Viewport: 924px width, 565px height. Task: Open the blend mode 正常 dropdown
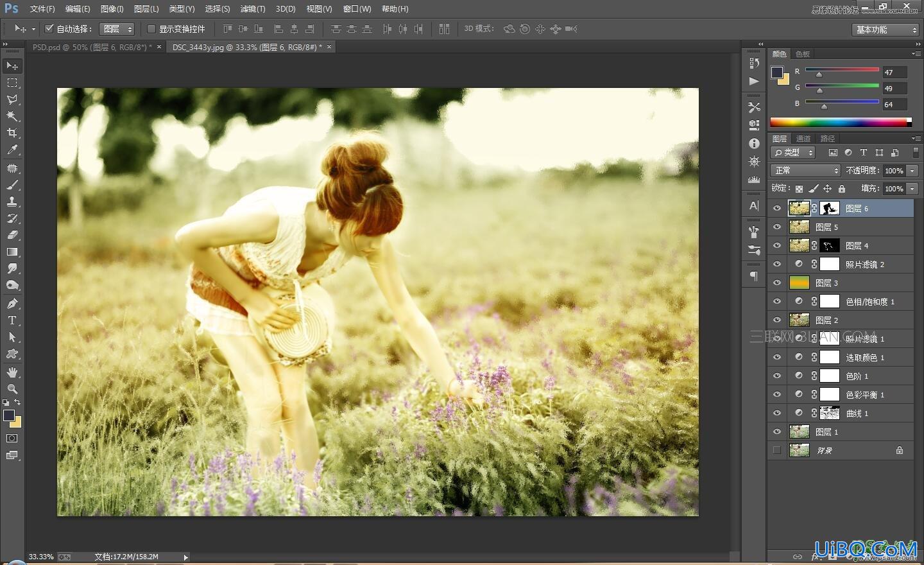pyautogui.click(x=805, y=170)
